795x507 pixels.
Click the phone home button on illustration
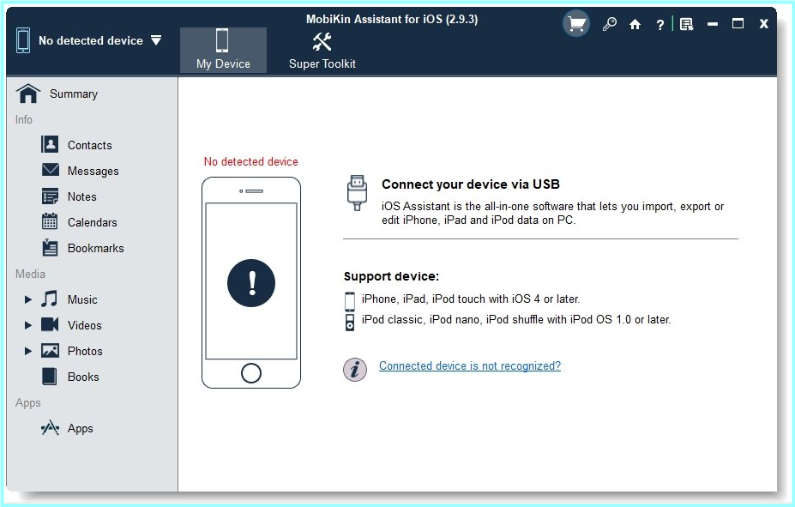tap(251, 373)
